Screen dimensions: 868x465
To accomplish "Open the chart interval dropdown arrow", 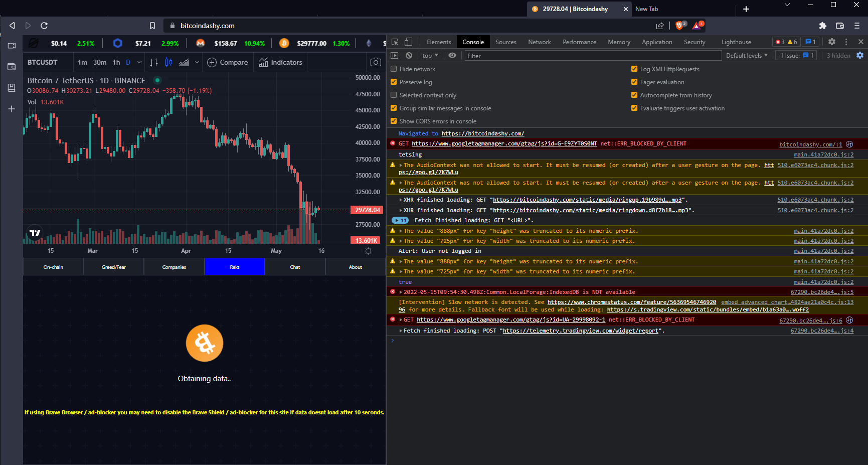I will pos(139,62).
